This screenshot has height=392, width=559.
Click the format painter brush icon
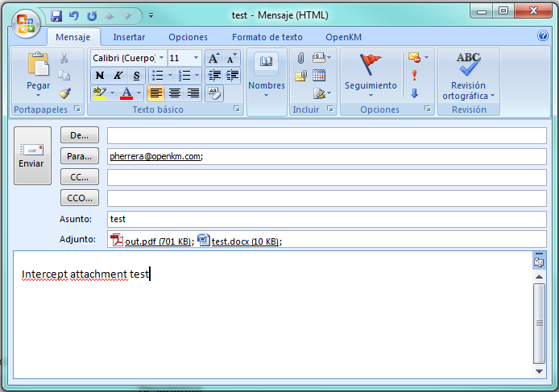(64, 93)
